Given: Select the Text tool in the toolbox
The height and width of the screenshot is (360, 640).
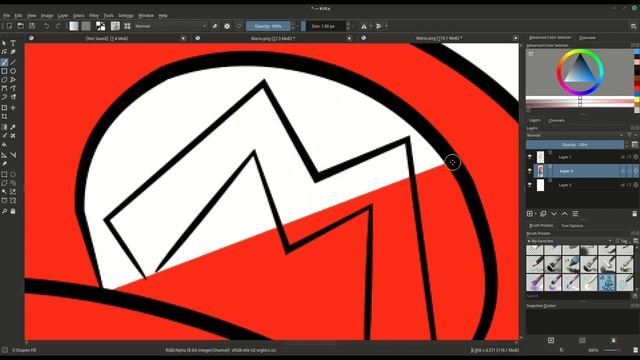Looking at the screenshot, I should point(13,43).
